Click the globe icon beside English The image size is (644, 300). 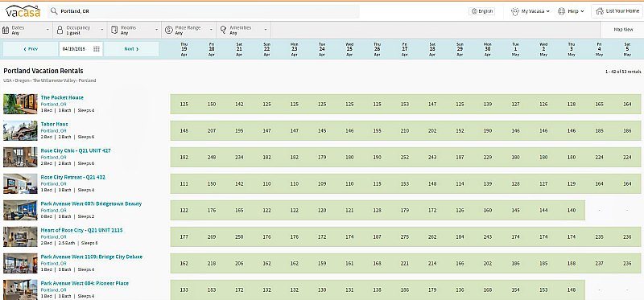474,11
